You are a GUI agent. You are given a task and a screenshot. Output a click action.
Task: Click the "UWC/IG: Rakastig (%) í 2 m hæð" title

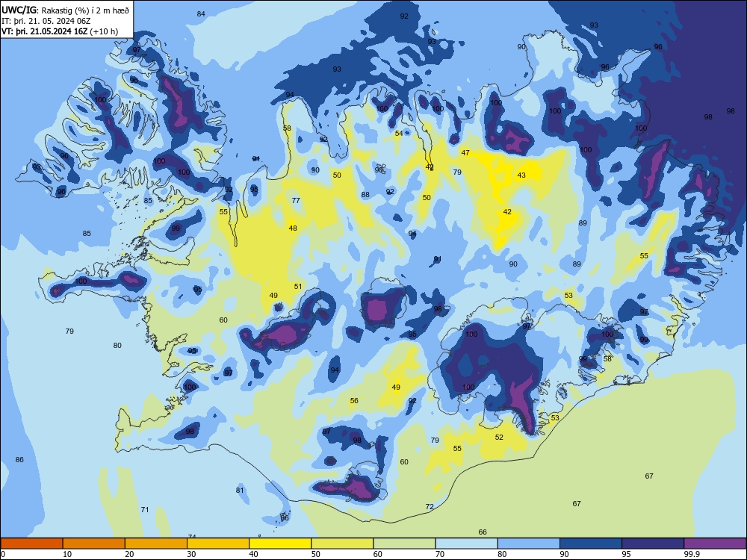(65, 10)
